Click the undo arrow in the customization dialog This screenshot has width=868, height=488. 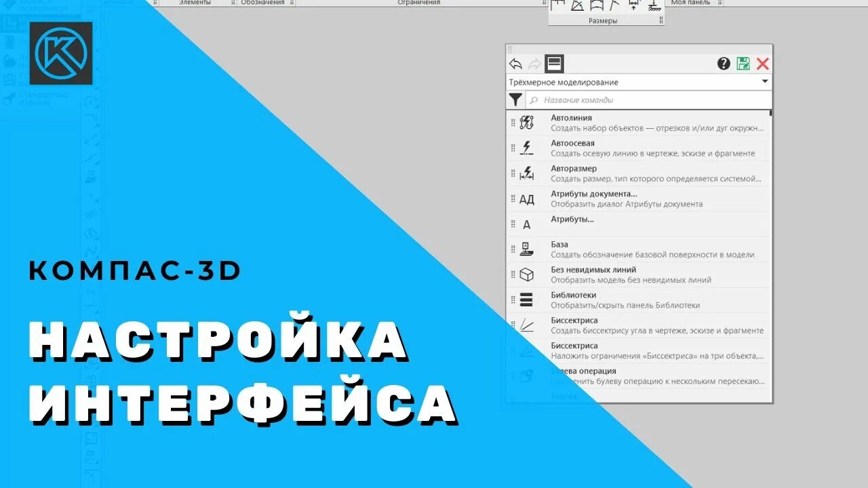515,64
